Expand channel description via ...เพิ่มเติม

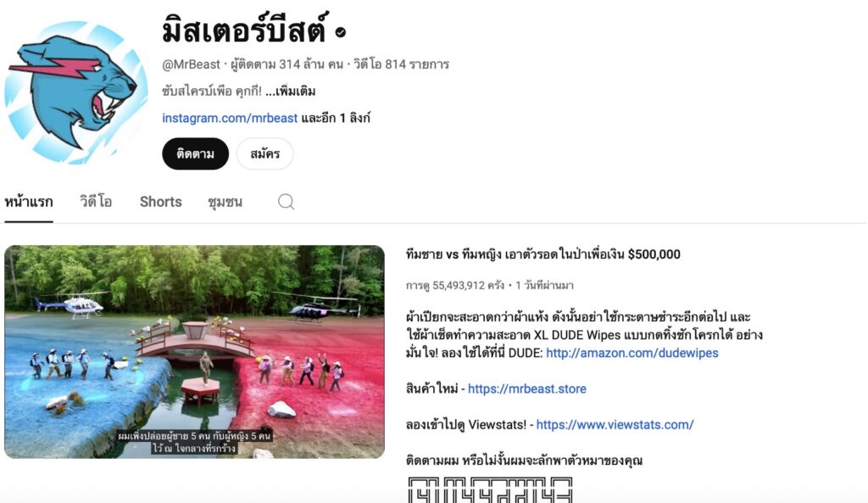pyautogui.click(x=290, y=92)
